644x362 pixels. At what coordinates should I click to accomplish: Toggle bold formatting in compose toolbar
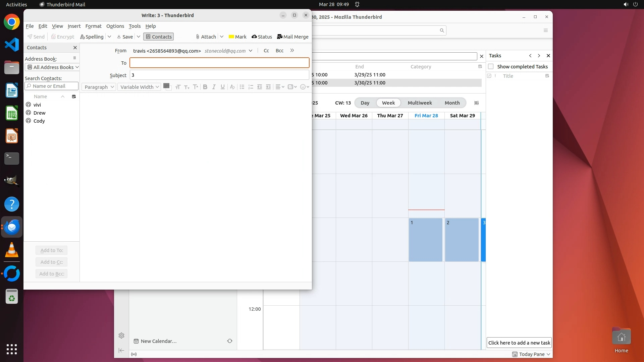tap(205, 87)
